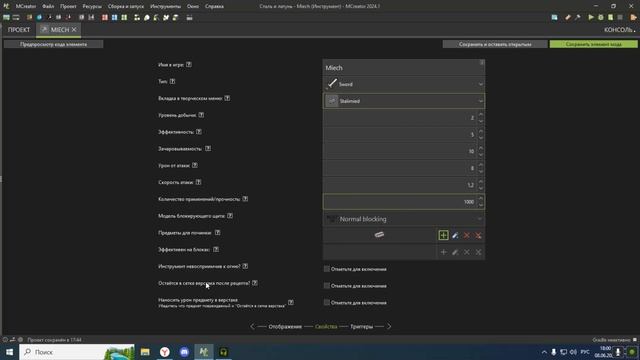640x360 pixels.
Task: Open help icon next to Имя в игре
Action: (189, 64)
